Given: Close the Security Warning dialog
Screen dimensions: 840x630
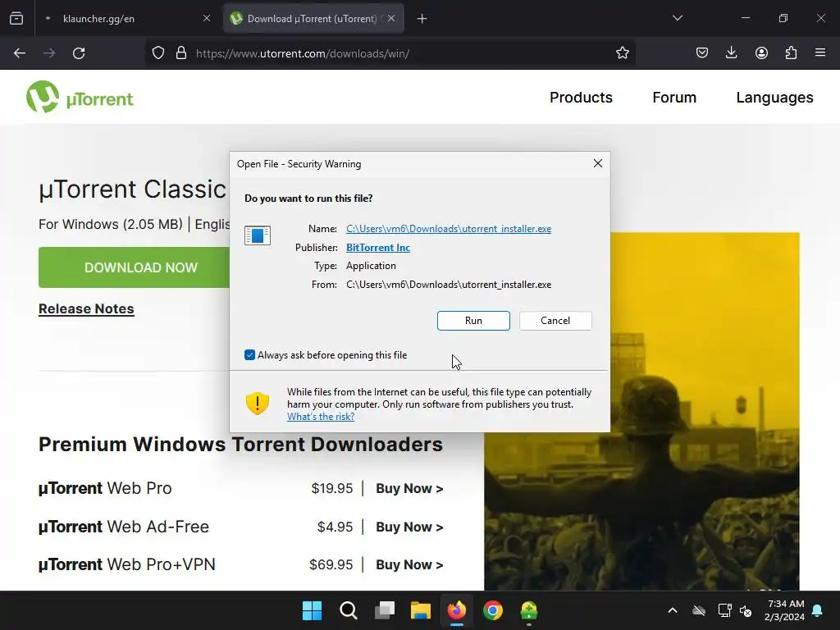Looking at the screenshot, I should point(598,163).
